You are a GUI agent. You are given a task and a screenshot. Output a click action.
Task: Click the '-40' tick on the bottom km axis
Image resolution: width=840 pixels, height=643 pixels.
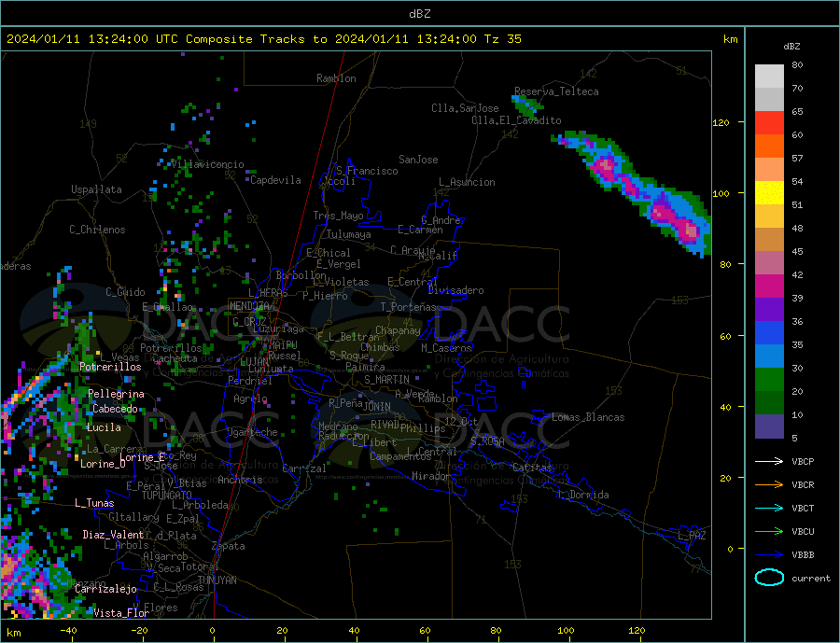[x=68, y=631]
